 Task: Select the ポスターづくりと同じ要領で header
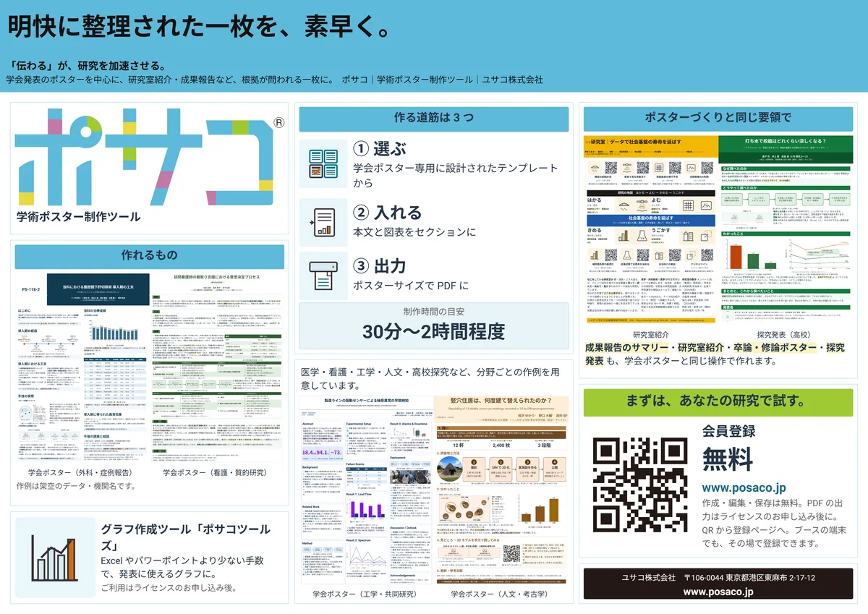[x=718, y=118]
